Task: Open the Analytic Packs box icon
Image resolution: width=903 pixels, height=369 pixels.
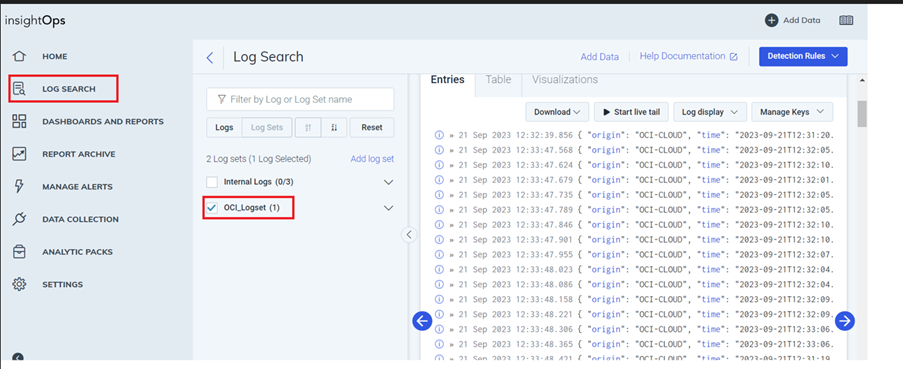Action: pos(20,252)
